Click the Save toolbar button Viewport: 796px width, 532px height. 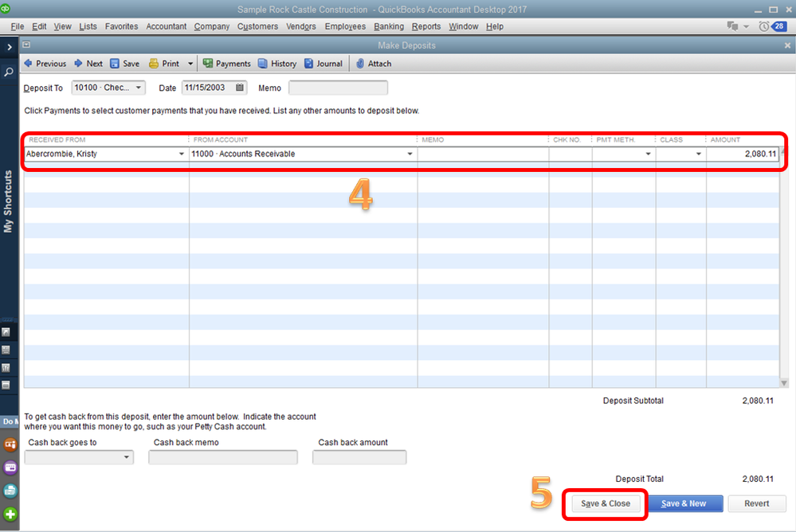125,64
